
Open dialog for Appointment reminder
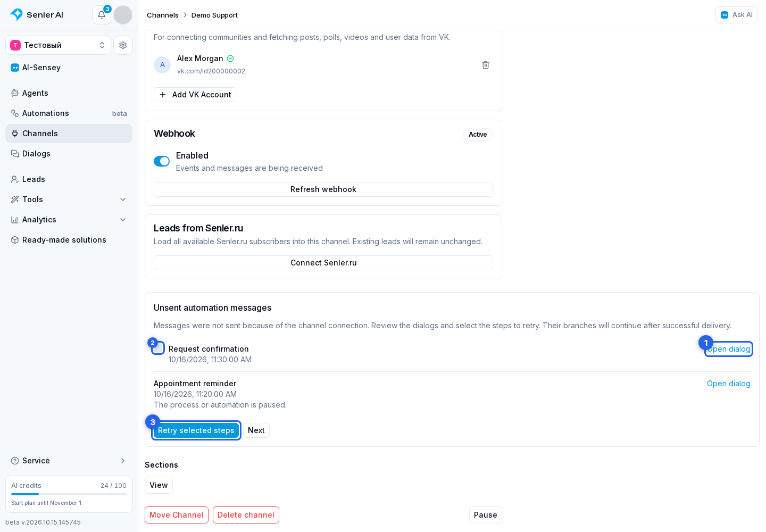point(729,384)
